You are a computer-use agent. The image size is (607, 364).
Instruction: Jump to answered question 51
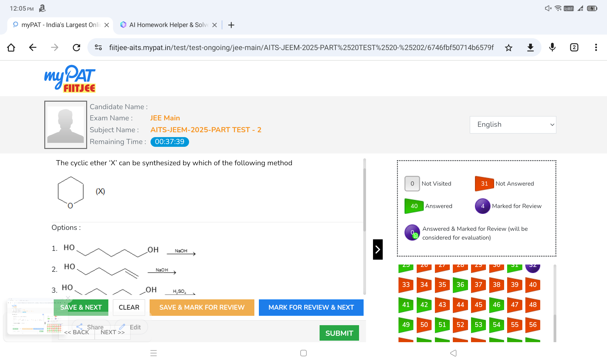[442, 325]
